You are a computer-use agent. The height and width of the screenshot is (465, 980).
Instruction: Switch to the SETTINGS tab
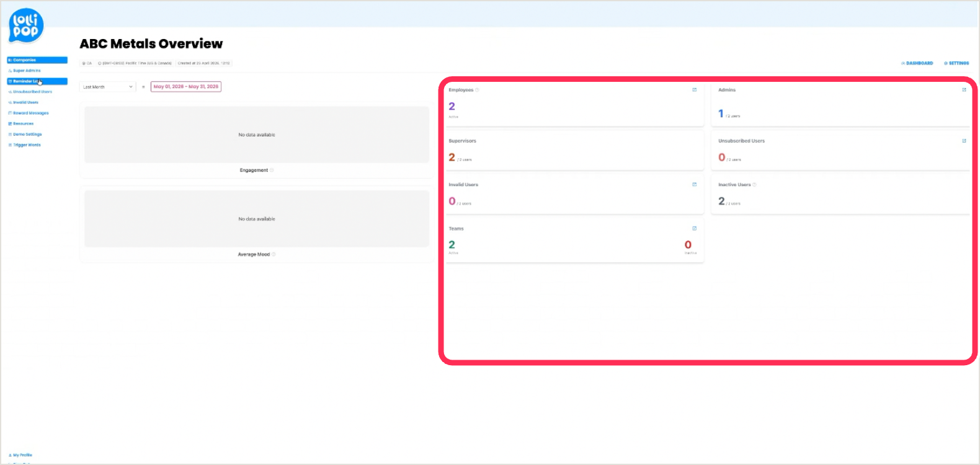(x=957, y=63)
